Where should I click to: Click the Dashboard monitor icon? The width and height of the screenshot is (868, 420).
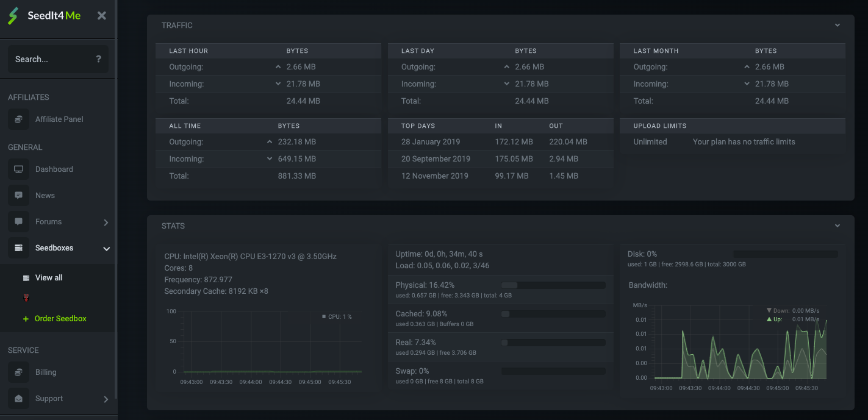(18, 169)
